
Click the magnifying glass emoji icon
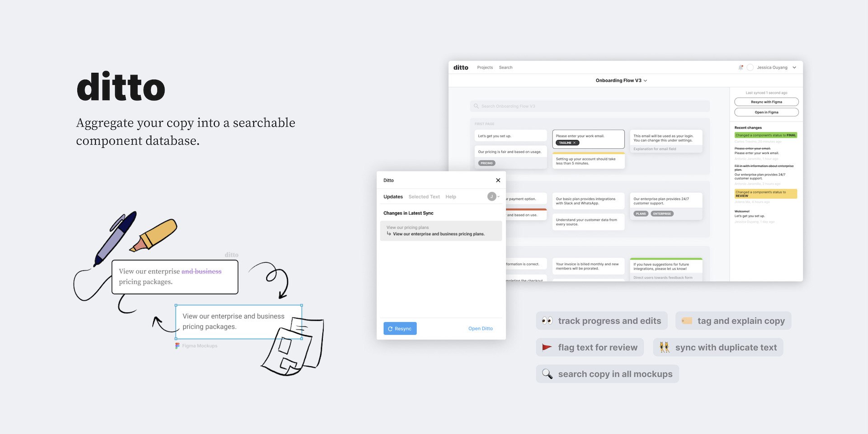click(547, 374)
